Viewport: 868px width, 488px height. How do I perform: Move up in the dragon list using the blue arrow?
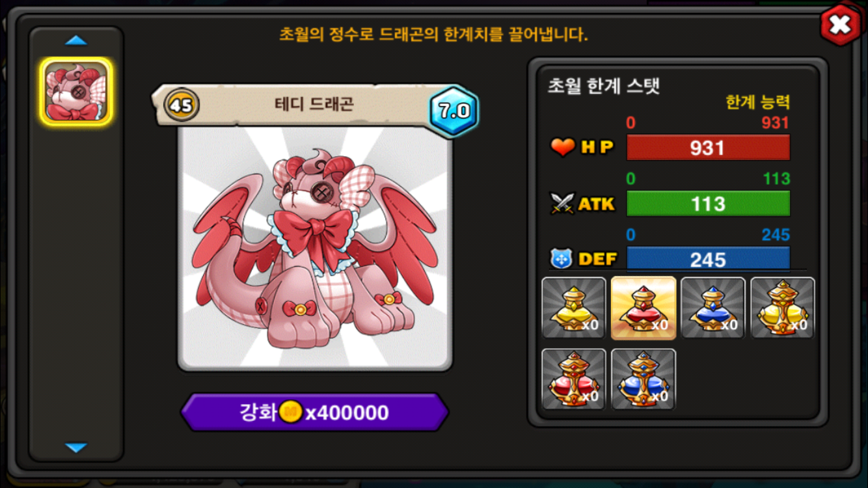point(76,41)
